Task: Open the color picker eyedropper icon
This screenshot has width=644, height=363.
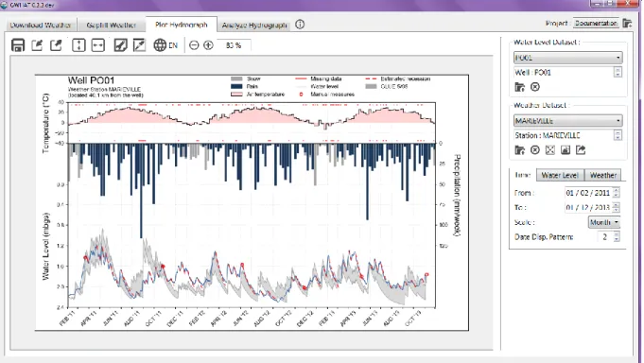Action: point(140,45)
